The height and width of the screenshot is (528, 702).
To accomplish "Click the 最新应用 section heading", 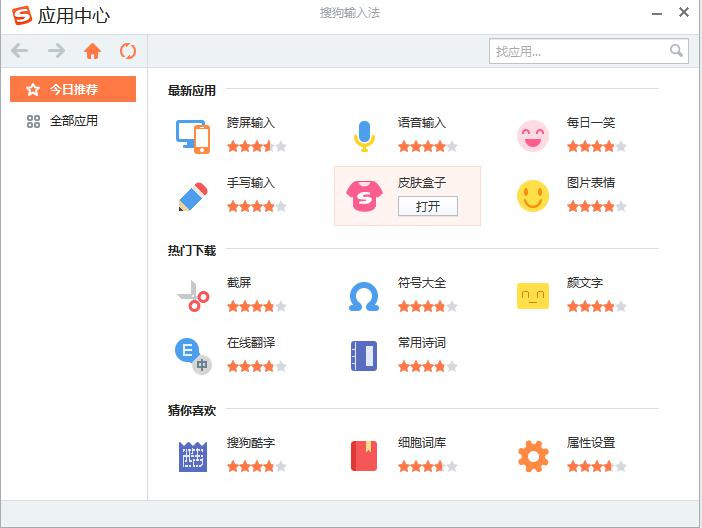I will [x=192, y=90].
